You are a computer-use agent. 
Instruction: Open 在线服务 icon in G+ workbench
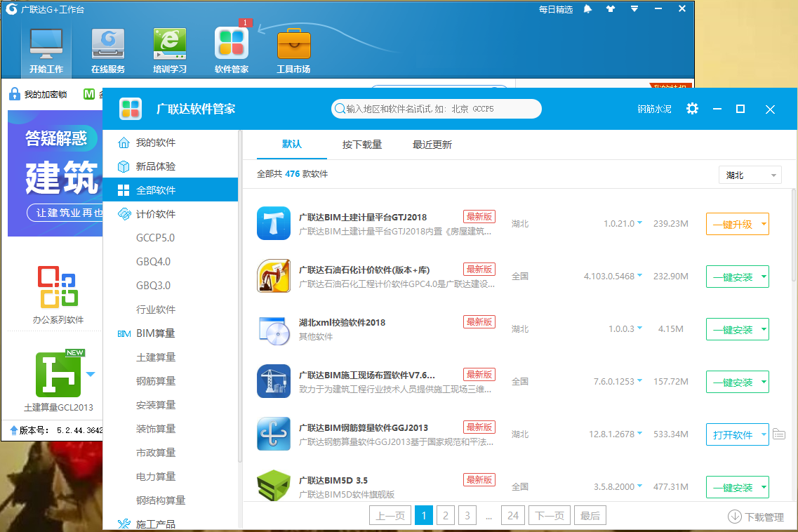pos(108,51)
